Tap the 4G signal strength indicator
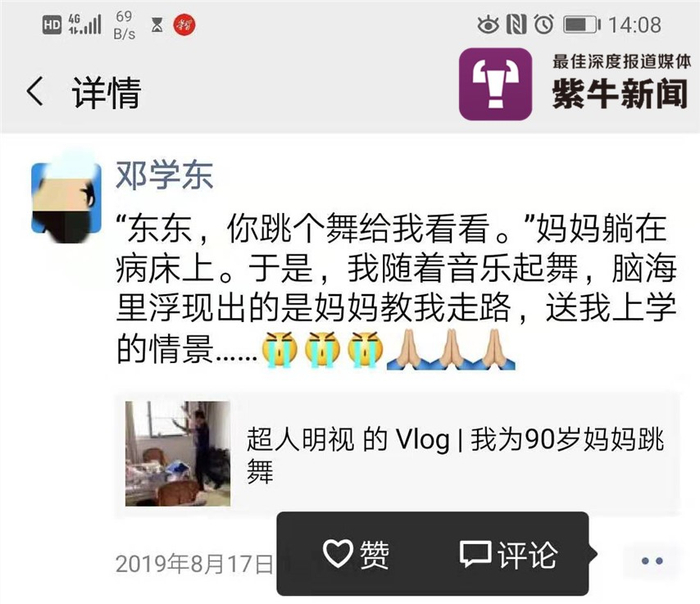This screenshot has width=700, height=604. pyautogui.click(x=85, y=24)
